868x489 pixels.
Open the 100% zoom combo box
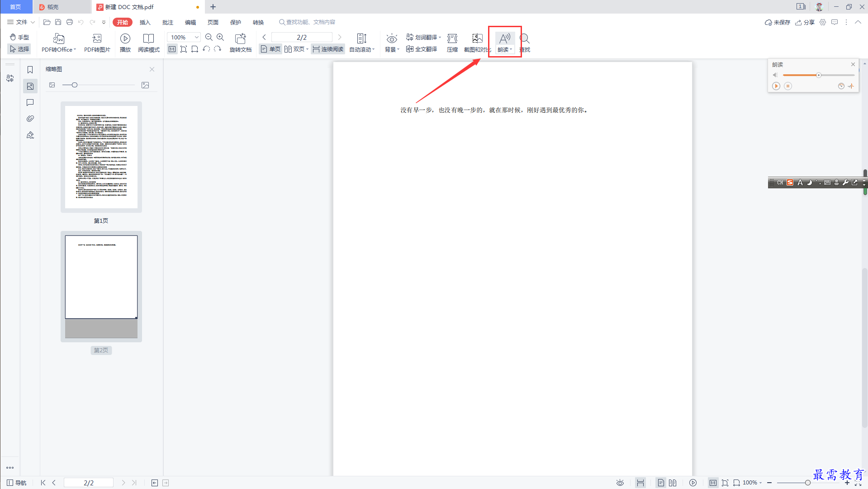click(184, 37)
